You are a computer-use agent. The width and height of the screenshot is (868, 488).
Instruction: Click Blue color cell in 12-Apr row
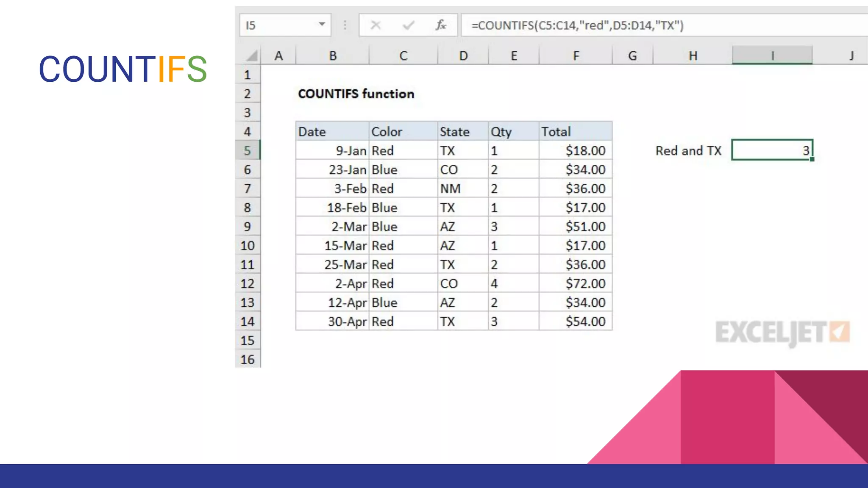coord(403,302)
